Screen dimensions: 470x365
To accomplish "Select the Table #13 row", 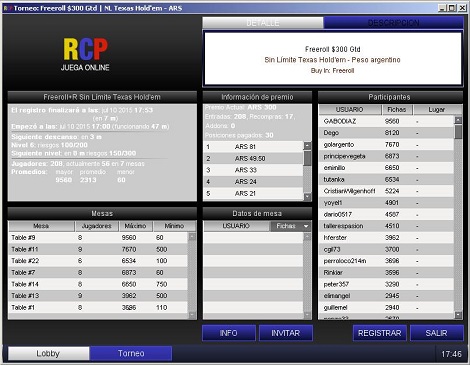I will coord(98,296).
